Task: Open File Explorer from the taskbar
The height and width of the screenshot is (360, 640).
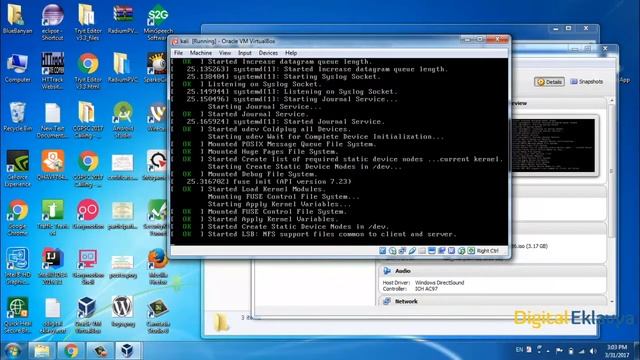Action: click(x=42, y=351)
